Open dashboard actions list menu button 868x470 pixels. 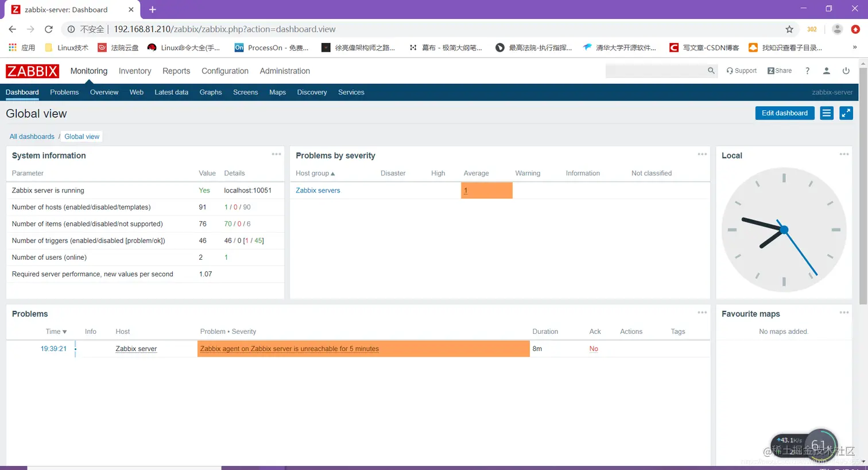(827, 113)
